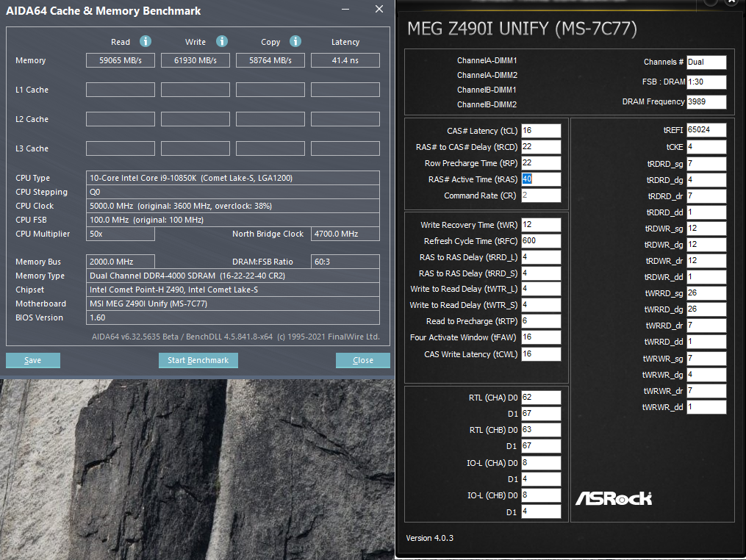Open the Write benchmark info icon
This screenshot has width=746, height=560.
point(222,41)
